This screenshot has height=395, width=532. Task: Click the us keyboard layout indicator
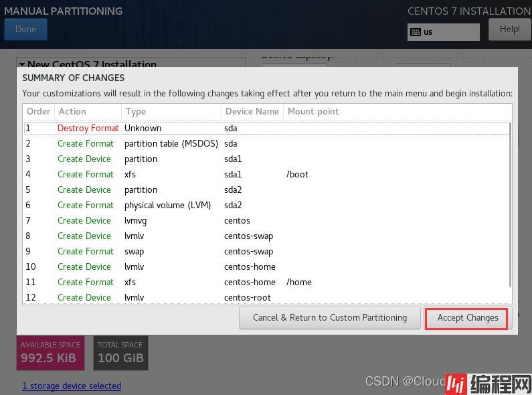click(x=443, y=32)
